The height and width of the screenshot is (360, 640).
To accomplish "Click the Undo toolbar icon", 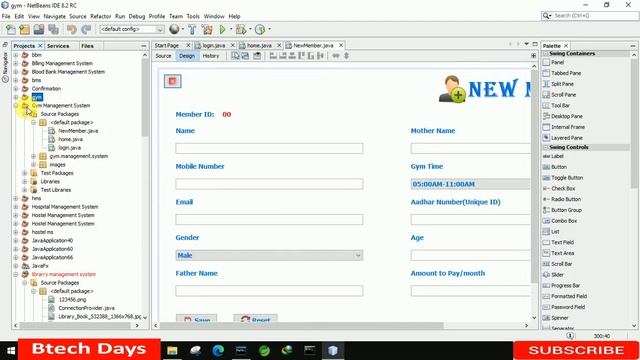I will pyautogui.click(x=72, y=29).
